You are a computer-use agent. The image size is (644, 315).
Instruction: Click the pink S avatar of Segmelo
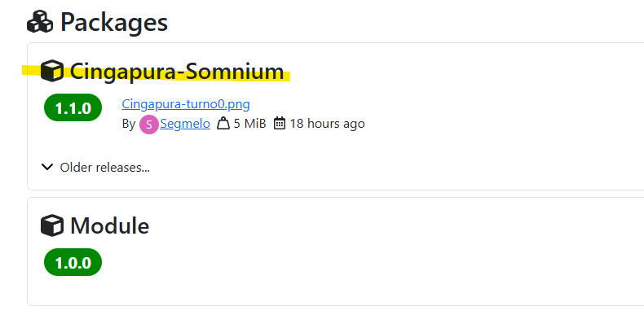(x=148, y=125)
